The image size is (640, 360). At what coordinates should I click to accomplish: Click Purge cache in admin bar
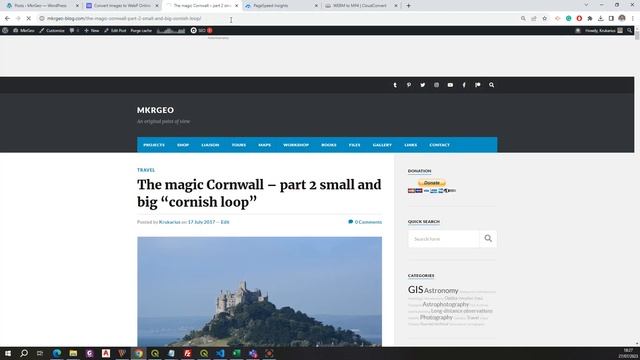coord(141,31)
